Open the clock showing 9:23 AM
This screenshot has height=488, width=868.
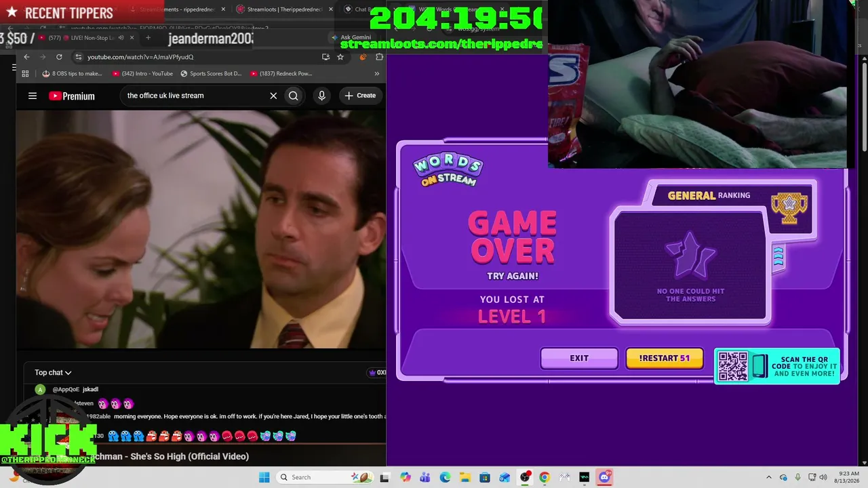[848, 477]
